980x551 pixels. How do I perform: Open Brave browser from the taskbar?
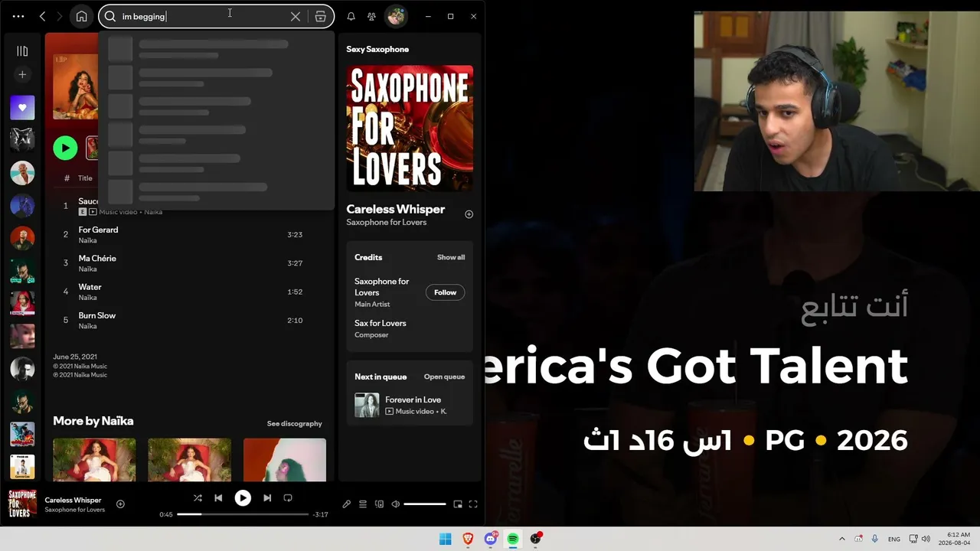pyautogui.click(x=468, y=539)
